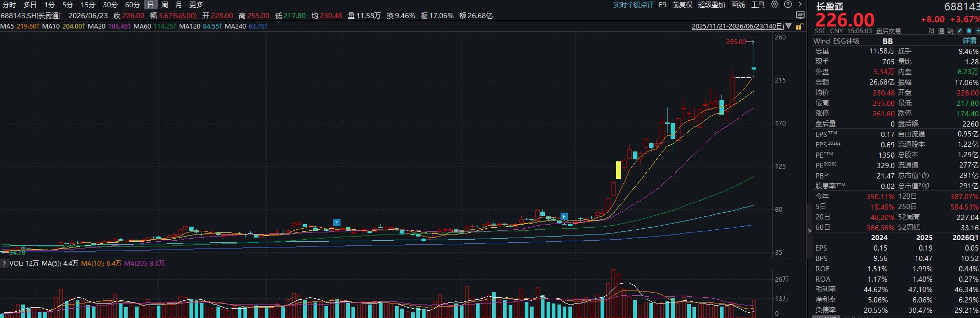Open 超级叠加 overlay menu

(711, 5)
